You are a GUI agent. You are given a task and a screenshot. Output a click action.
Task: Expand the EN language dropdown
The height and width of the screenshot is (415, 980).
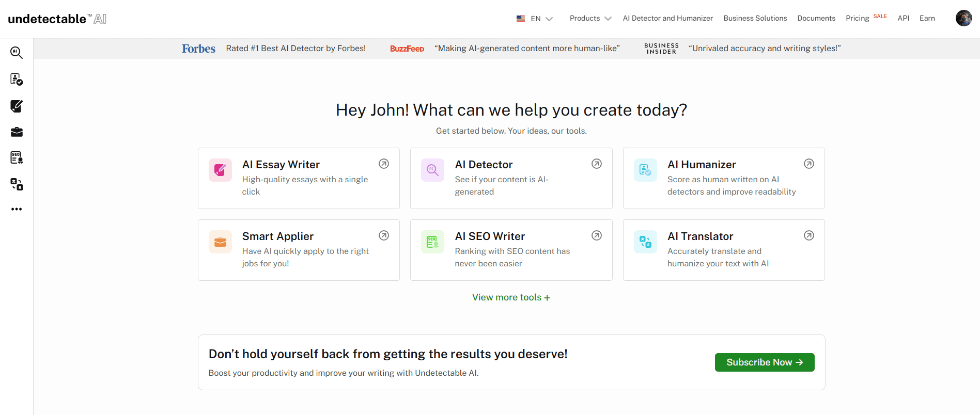click(542, 19)
